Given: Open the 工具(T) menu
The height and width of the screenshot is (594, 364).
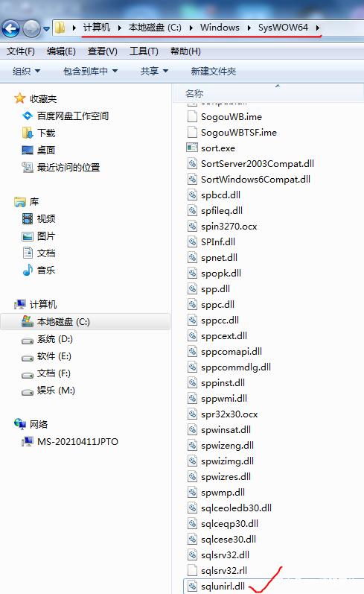Looking at the screenshot, I should (x=144, y=51).
